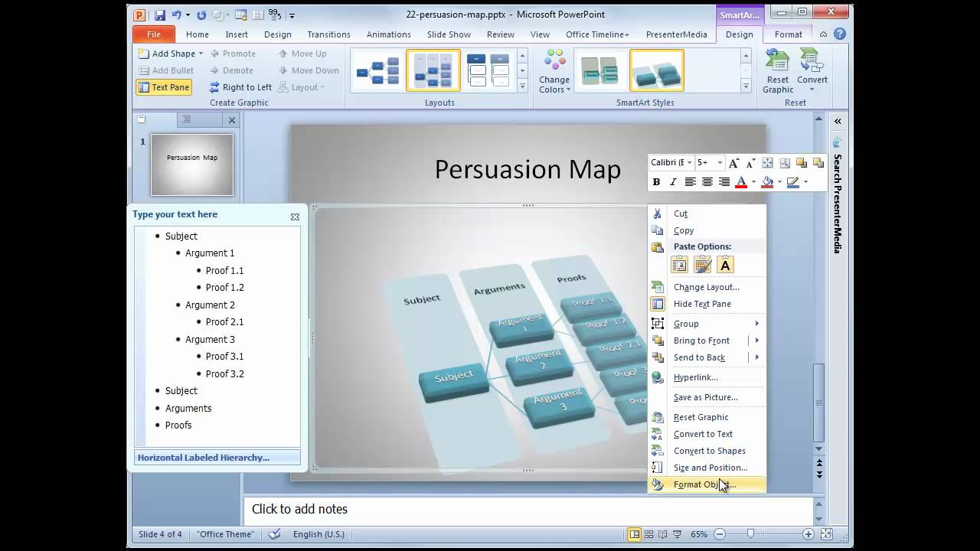Choose Copy from the context menu
The image size is (980, 551).
click(x=707, y=230)
